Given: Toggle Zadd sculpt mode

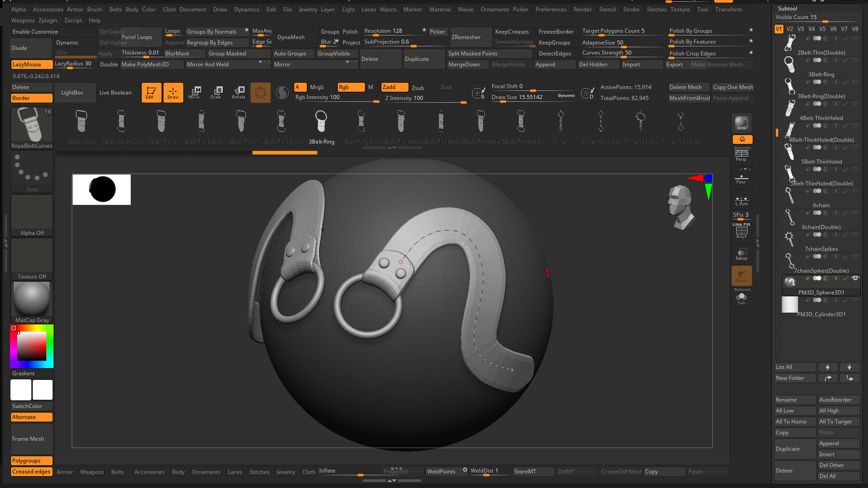Looking at the screenshot, I should pos(394,87).
